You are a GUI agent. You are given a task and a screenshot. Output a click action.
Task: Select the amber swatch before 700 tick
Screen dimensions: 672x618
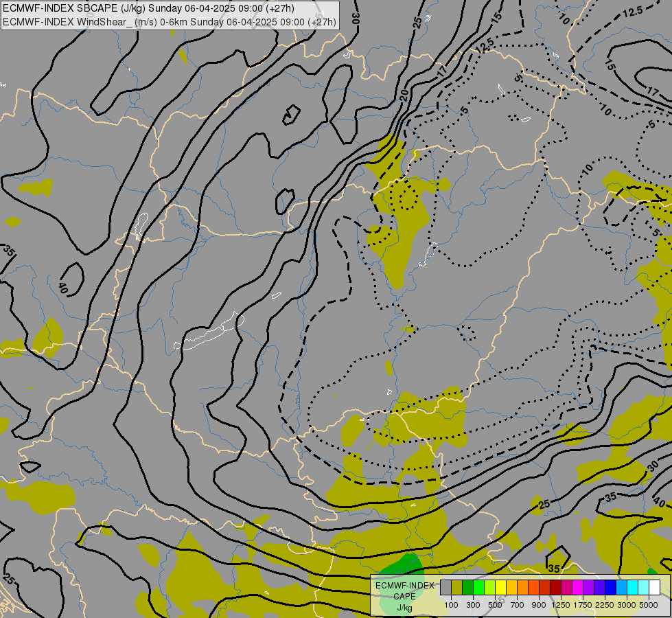click(x=511, y=588)
